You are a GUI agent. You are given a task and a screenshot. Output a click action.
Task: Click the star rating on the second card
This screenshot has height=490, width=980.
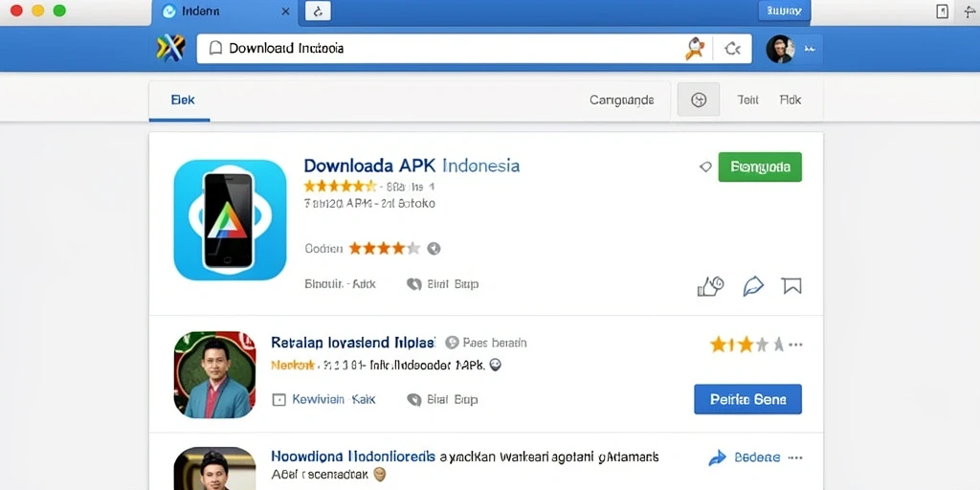(746, 345)
